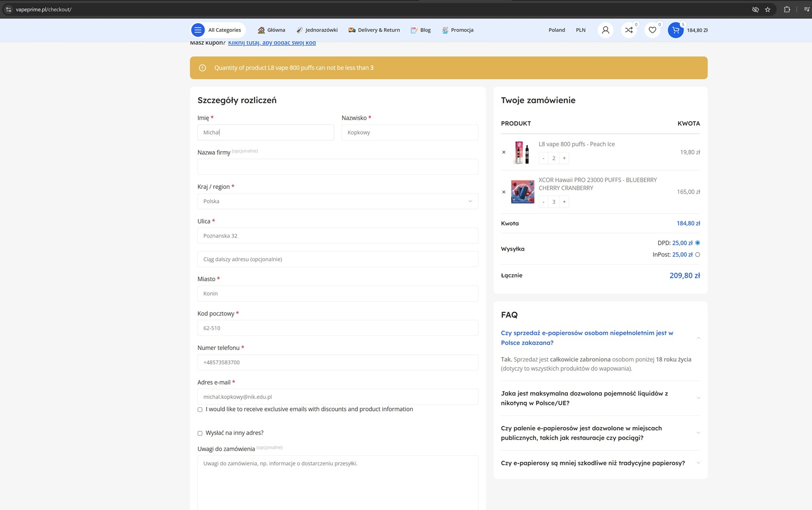The width and height of the screenshot is (812, 510).
Task: Click the coupon code link
Action: (272, 43)
